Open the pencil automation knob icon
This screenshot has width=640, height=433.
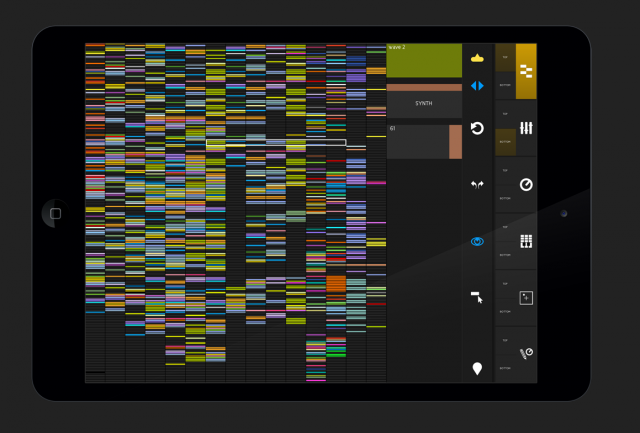(526, 353)
